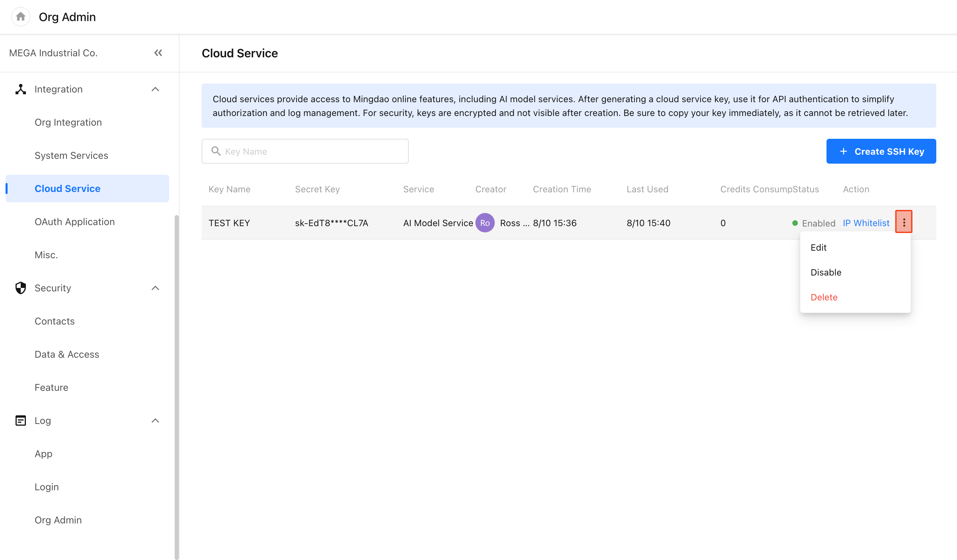Image resolution: width=957 pixels, height=560 pixels.
Task: Collapse sidebar with double-chevron icon
Action: coord(158,53)
